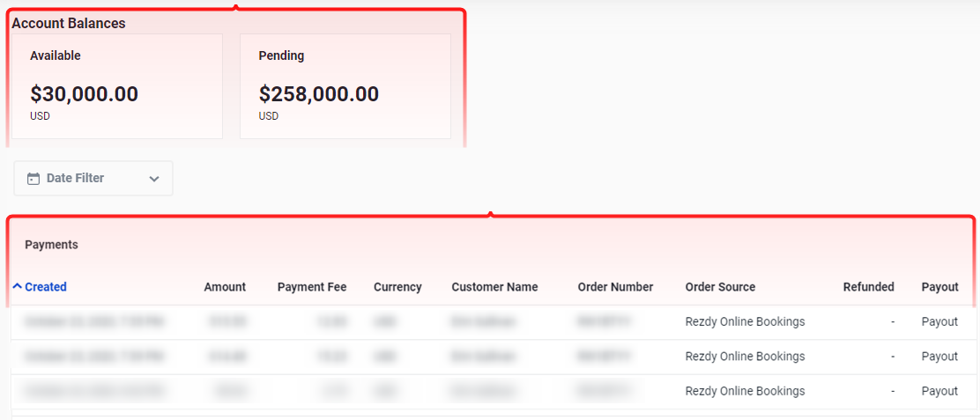Click Customer Name column header
This screenshot has height=420, width=980.
495,287
